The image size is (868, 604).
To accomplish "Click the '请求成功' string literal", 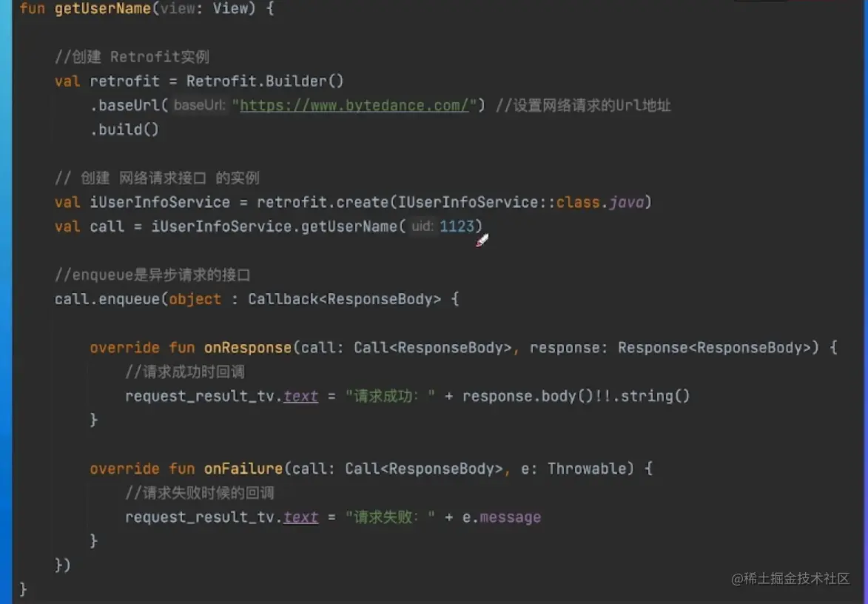I will 390,396.
